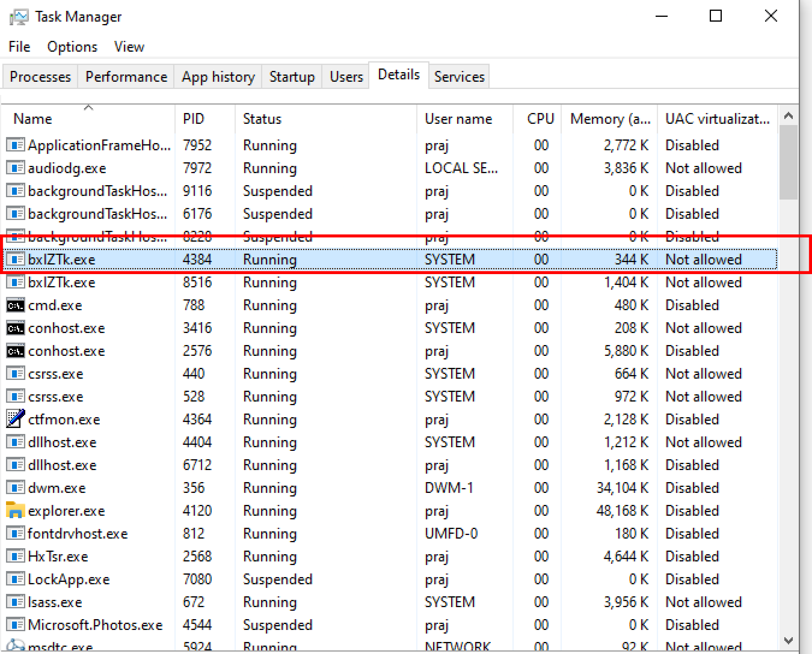Sort by the Name column header

88,119
